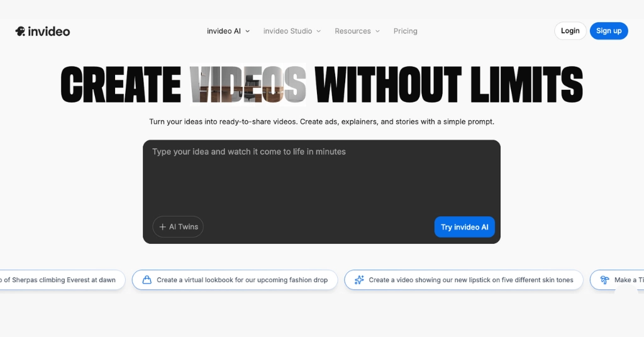This screenshot has height=337, width=644.
Task: Expand the invideo AI chevron arrow
Action: pyautogui.click(x=248, y=31)
